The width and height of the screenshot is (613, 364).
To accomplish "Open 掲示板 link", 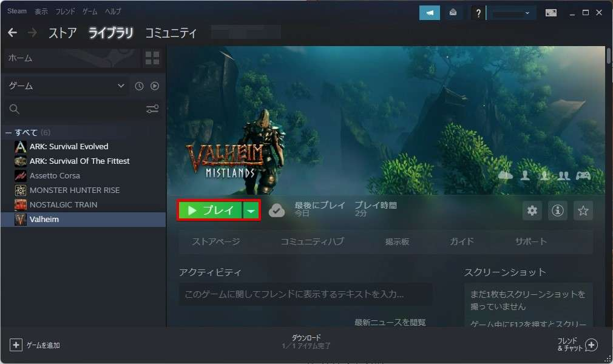I will tap(397, 241).
